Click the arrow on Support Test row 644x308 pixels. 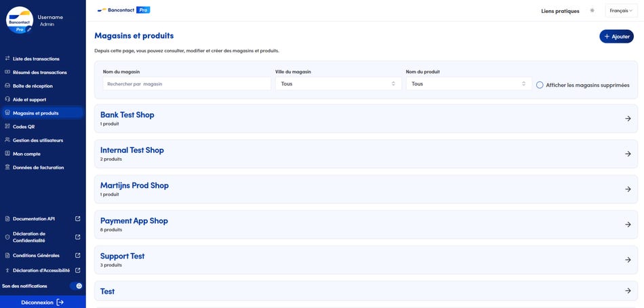tap(628, 260)
